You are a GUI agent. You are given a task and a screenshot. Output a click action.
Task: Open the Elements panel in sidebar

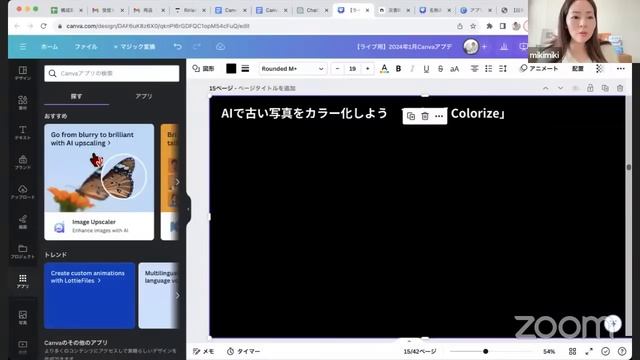(x=23, y=102)
